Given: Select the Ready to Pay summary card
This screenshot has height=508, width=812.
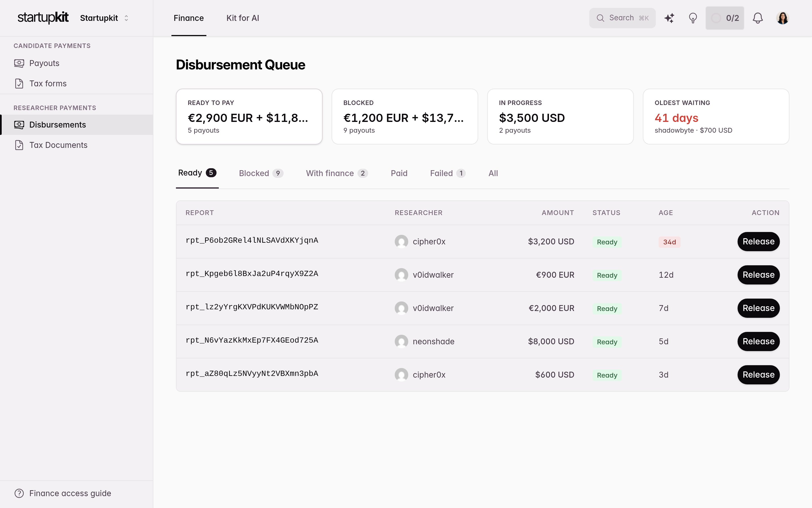Looking at the screenshot, I should click(249, 117).
